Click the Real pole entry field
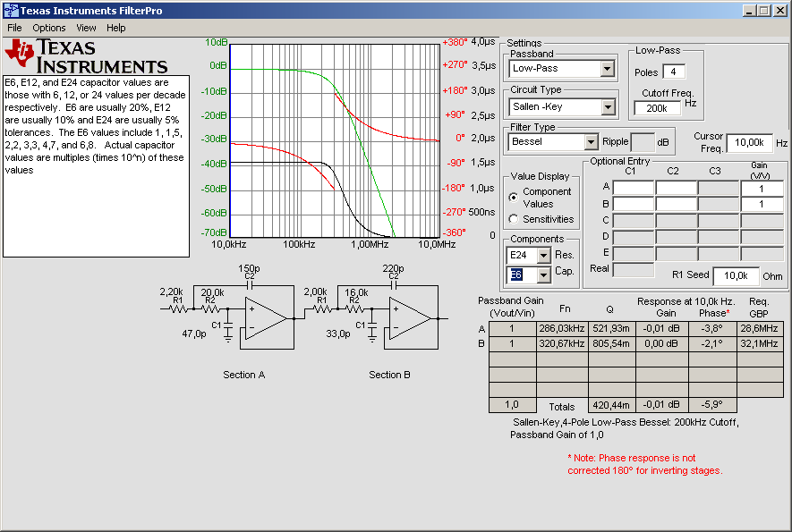 click(634, 269)
